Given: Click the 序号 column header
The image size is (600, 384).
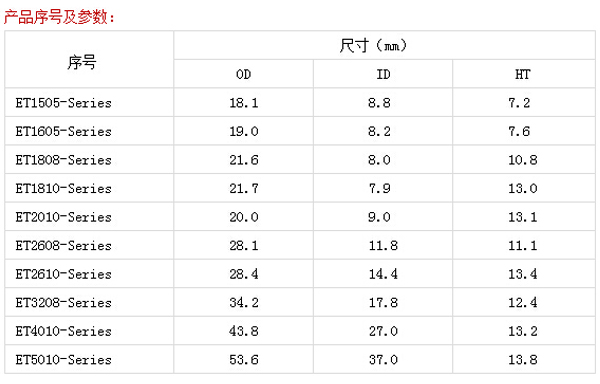Looking at the screenshot, I should tap(82, 62).
